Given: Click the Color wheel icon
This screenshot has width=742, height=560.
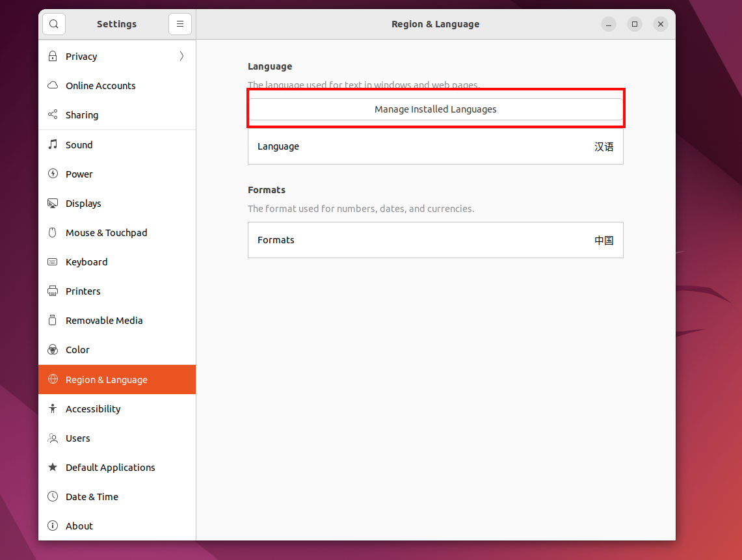Looking at the screenshot, I should (x=53, y=350).
